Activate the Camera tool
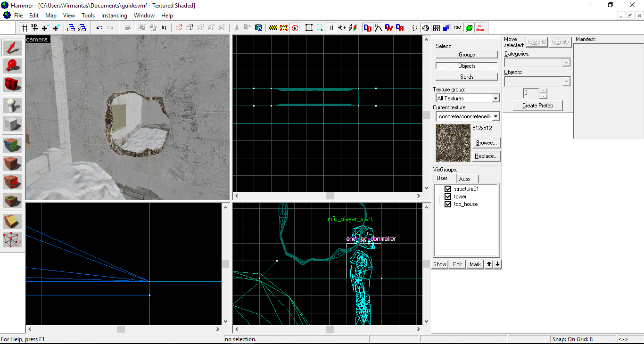 12,84
